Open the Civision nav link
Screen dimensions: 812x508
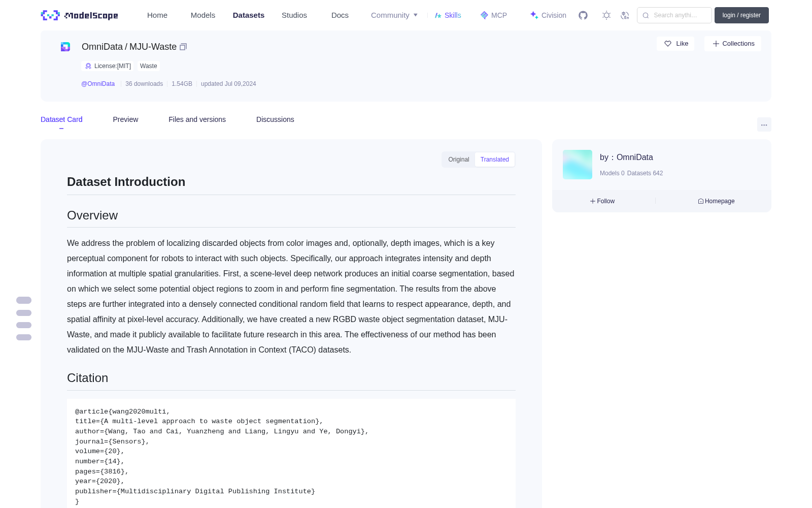(548, 15)
